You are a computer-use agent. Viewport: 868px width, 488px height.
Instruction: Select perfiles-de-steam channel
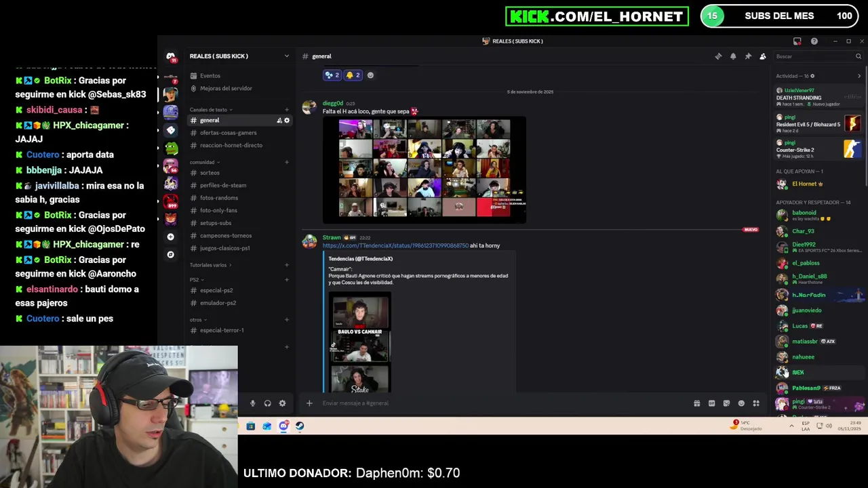[x=239, y=185]
